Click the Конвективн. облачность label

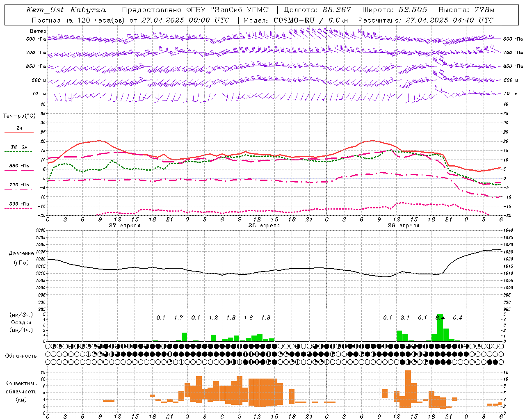(x=21, y=387)
